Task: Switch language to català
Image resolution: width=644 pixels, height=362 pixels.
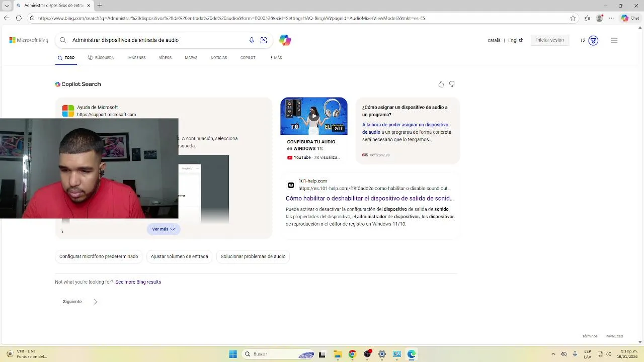Action: coord(494,40)
